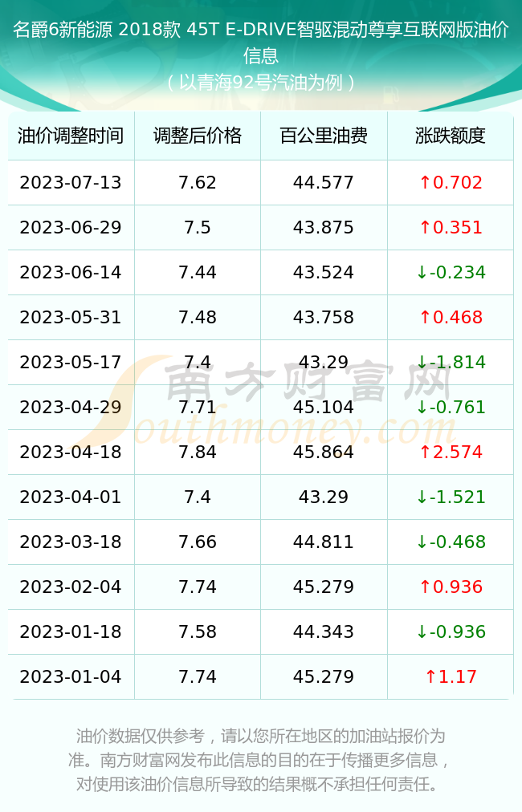Click the green down arrow beside -0.234
The height and width of the screenshot is (812, 522).
(x=422, y=272)
